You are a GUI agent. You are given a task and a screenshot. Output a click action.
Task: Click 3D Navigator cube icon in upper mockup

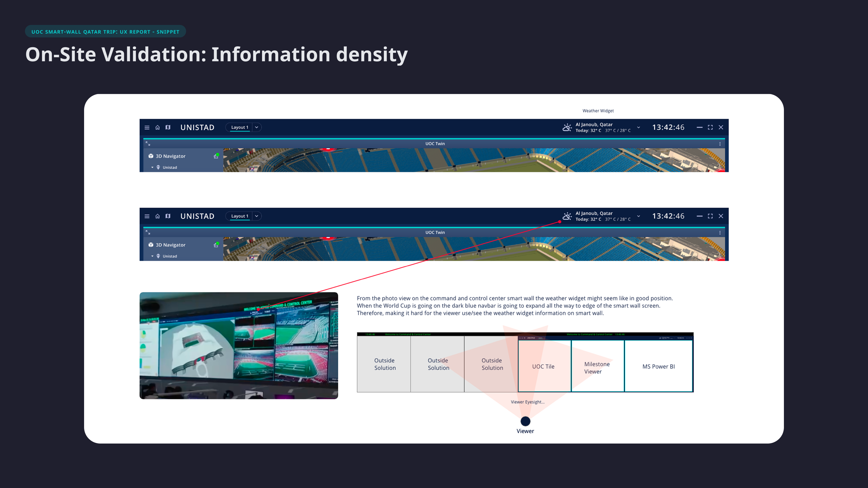click(x=151, y=156)
